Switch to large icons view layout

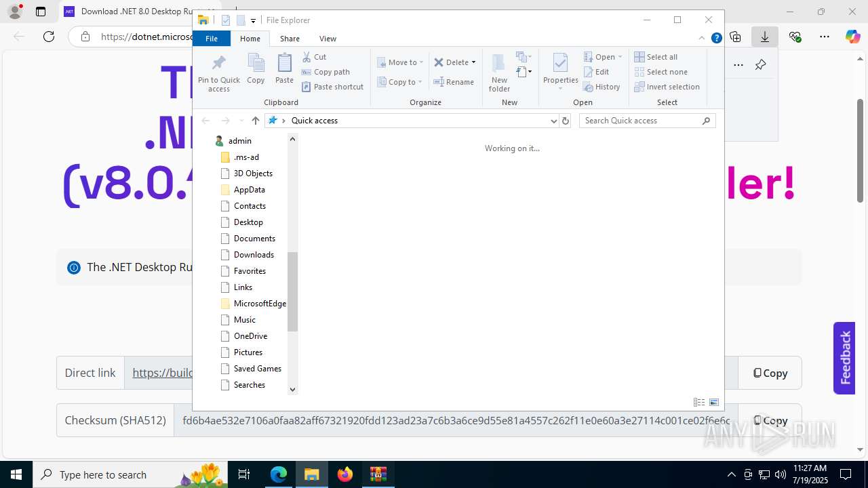714,403
